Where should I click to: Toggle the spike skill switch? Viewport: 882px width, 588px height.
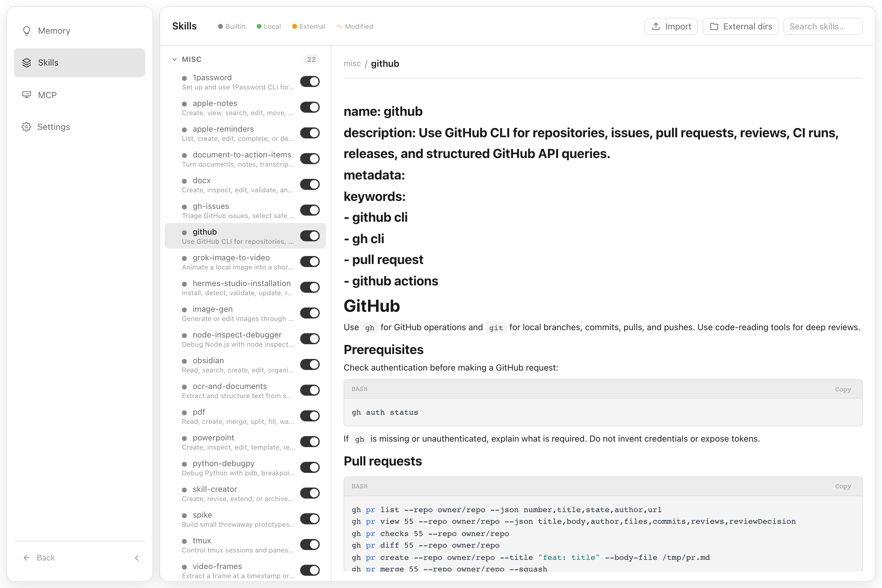pos(310,518)
